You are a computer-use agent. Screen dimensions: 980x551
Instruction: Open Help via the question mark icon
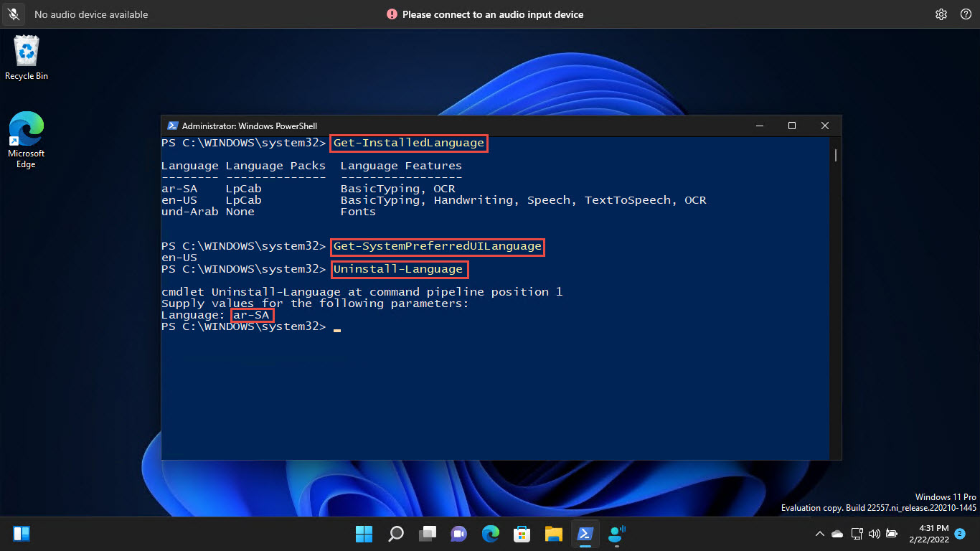pyautogui.click(x=964, y=14)
